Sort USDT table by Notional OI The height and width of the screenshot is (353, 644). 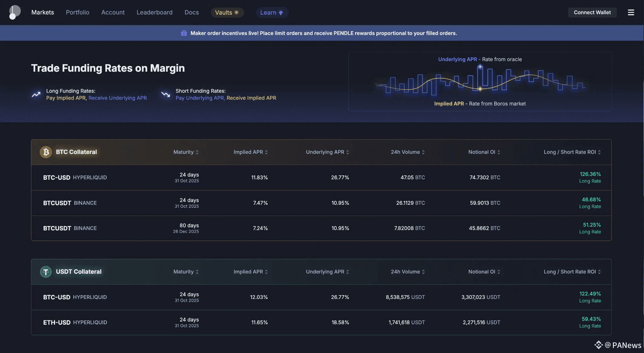[484, 272]
